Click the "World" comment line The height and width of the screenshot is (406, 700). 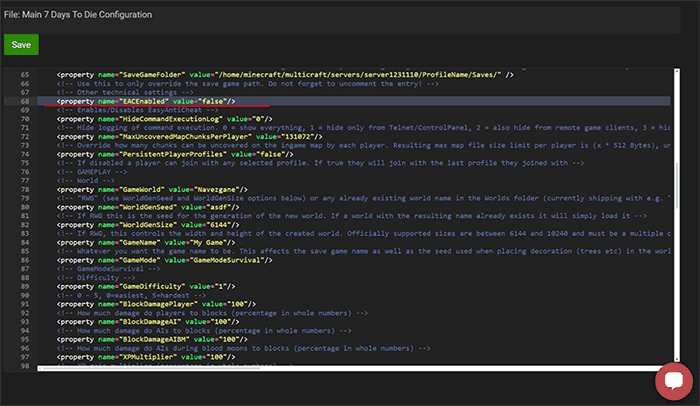85,181
